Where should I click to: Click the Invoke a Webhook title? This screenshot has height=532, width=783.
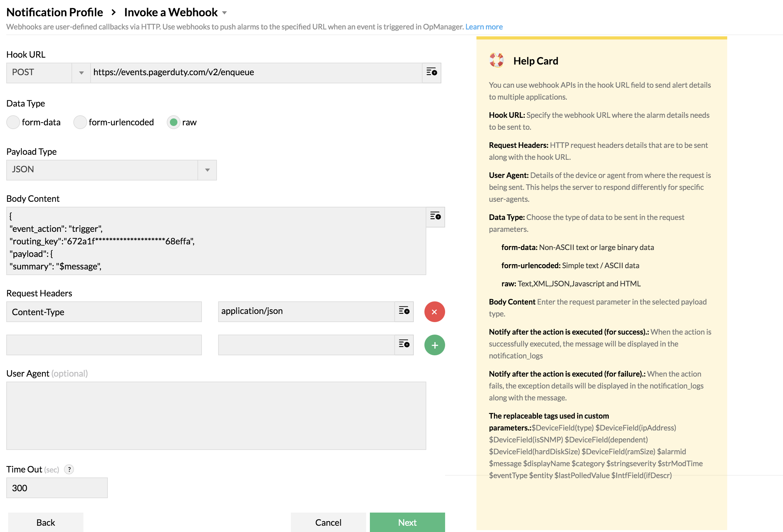[x=171, y=13]
